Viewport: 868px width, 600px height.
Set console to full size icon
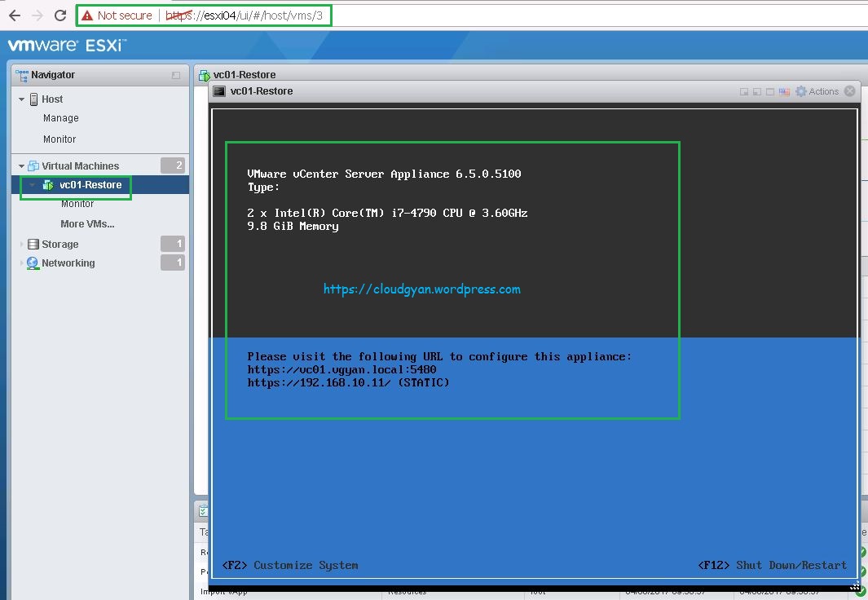tap(770, 92)
